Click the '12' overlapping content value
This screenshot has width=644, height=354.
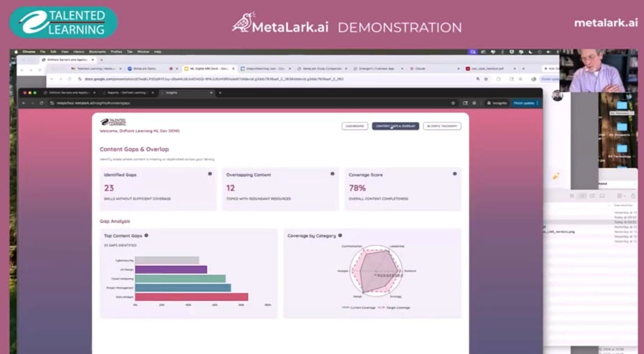(231, 188)
